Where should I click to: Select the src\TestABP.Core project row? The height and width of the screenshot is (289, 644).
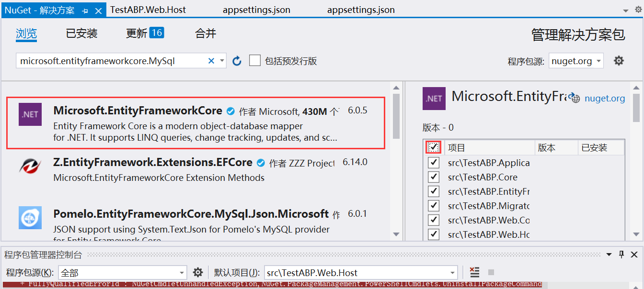[x=524, y=177]
